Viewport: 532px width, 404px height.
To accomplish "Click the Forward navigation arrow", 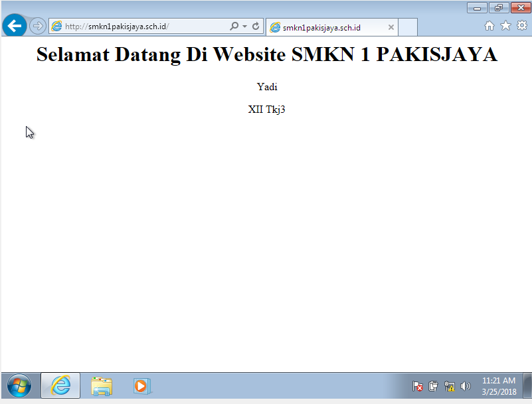I will tap(37, 26).
